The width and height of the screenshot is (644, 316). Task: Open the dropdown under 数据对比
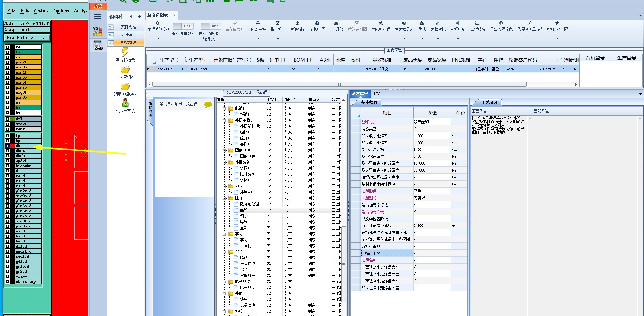coord(438,39)
